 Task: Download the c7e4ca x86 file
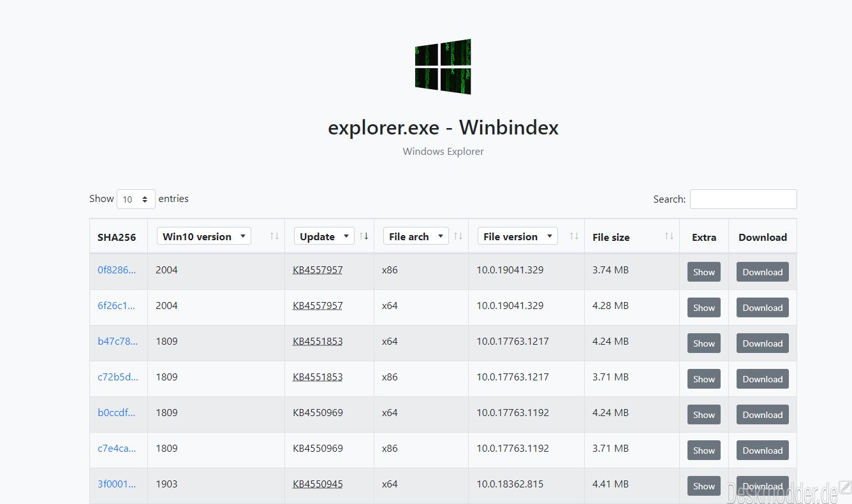click(x=763, y=450)
